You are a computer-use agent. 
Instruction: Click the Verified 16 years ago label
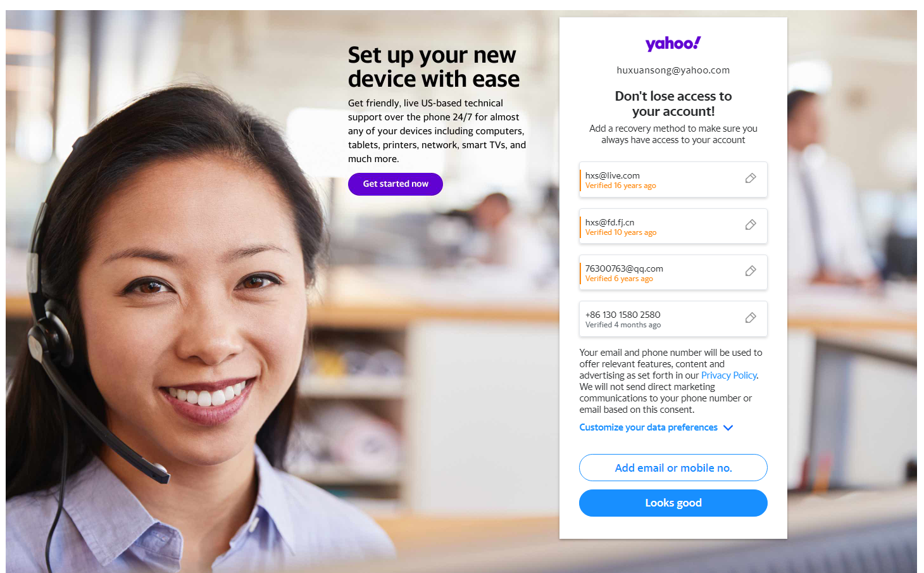[x=620, y=186]
